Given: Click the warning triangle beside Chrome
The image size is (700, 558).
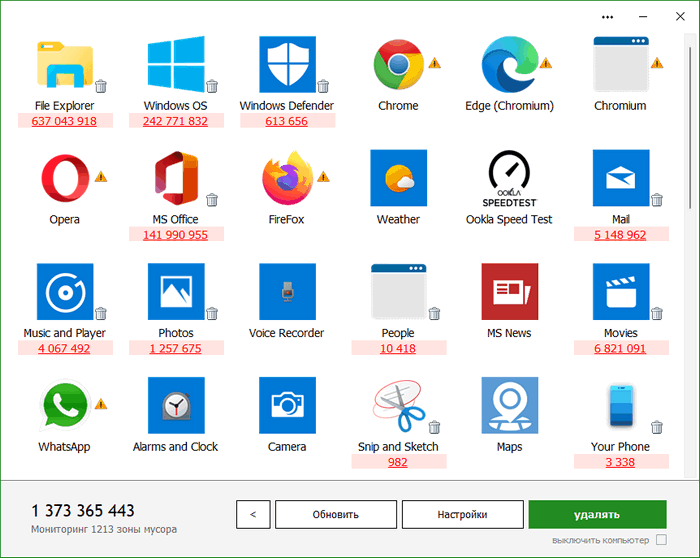Looking at the screenshot, I should pyautogui.click(x=434, y=63).
